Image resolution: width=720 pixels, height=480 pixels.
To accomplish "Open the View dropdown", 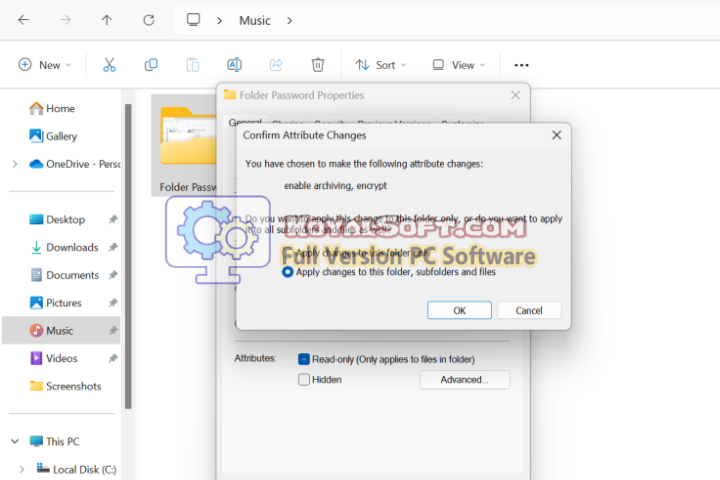I will click(x=458, y=65).
